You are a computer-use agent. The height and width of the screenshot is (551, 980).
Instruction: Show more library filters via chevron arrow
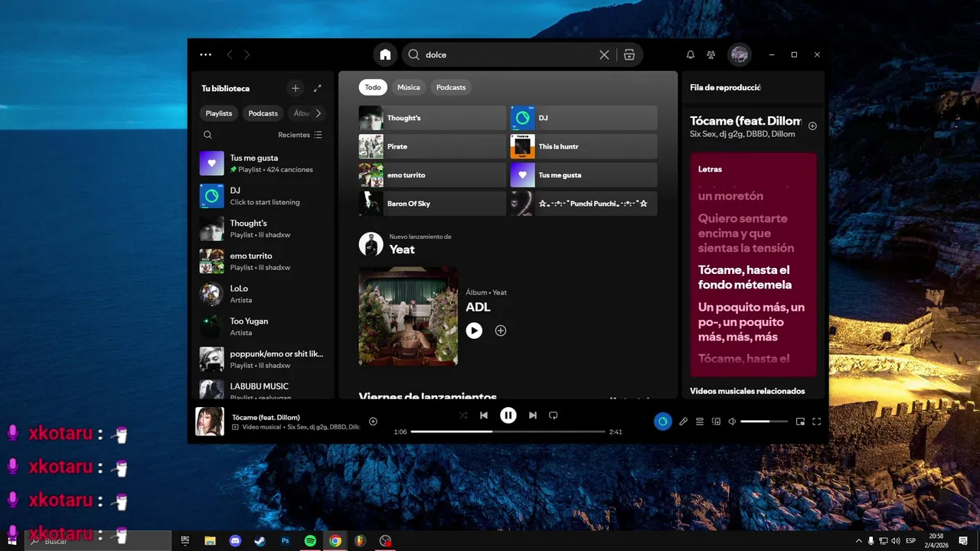pyautogui.click(x=318, y=113)
